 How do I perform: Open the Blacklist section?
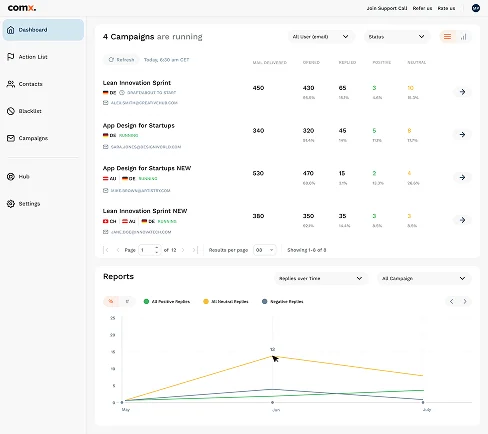[x=24, y=111]
